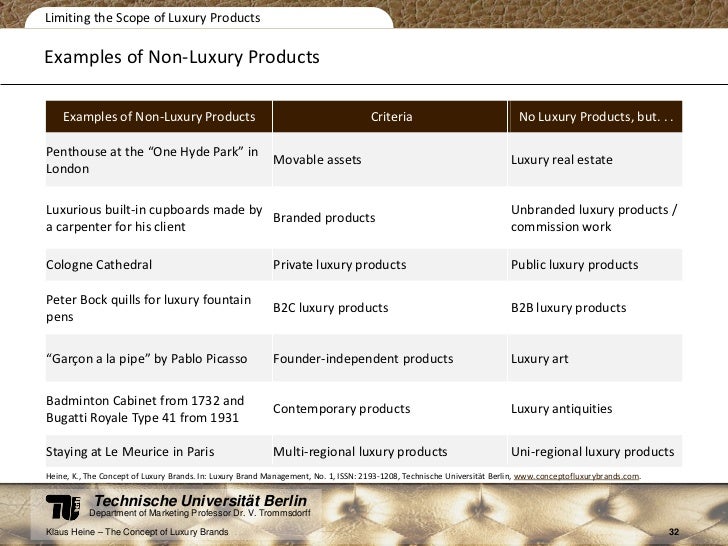Viewport: 728px width, 546px height.
Task: Select the 'B2B luxury products' cell
Action: [x=595, y=307]
